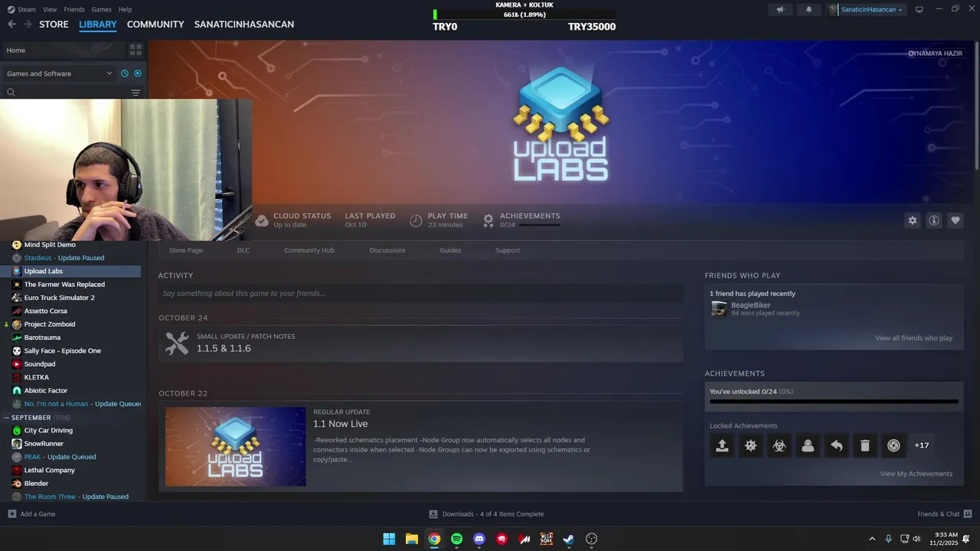Open the Community Hub link
The width and height of the screenshot is (980, 551).
coord(309,250)
